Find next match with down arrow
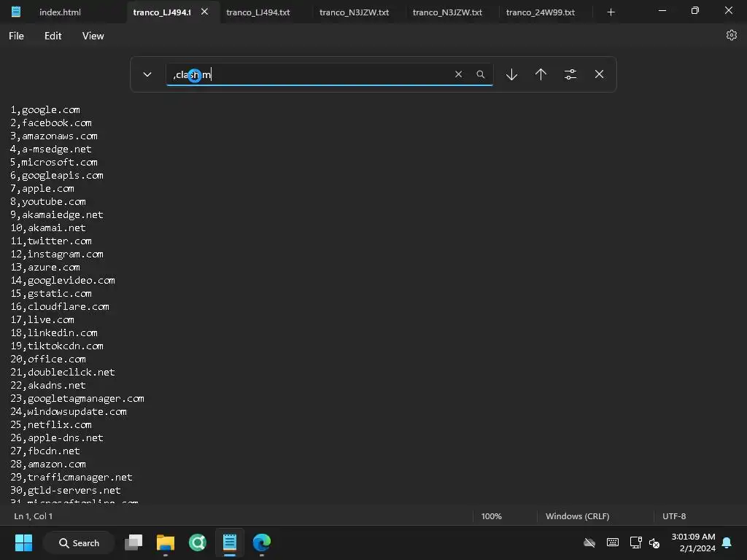 511,74
